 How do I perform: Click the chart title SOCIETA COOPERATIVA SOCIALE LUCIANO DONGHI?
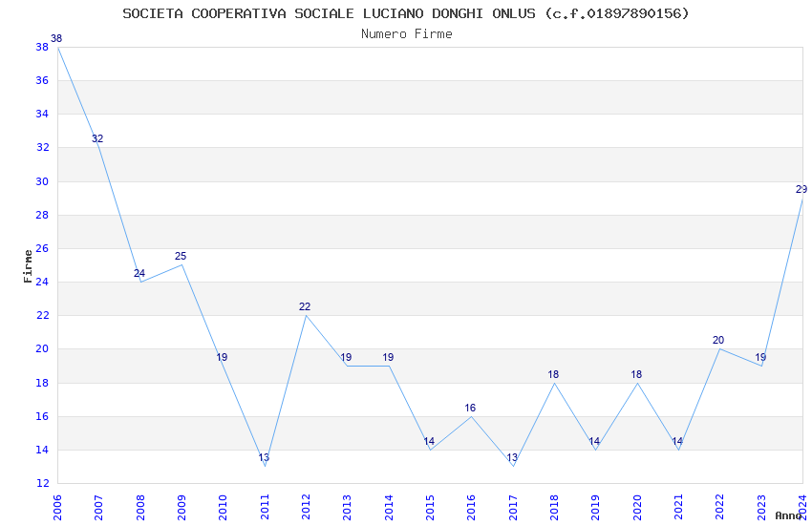pyautogui.click(x=406, y=13)
